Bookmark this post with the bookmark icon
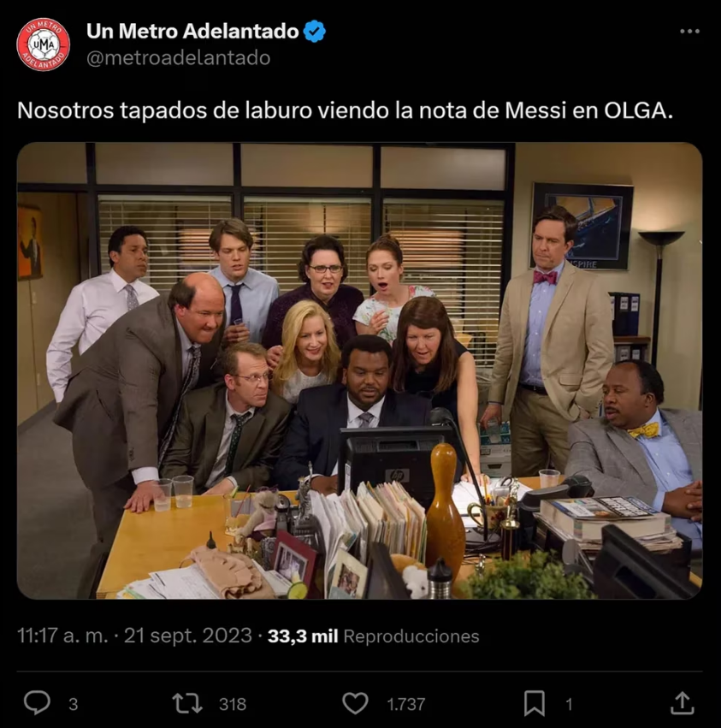The image size is (721, 728). pyautogui.click(x=535, y=703)
